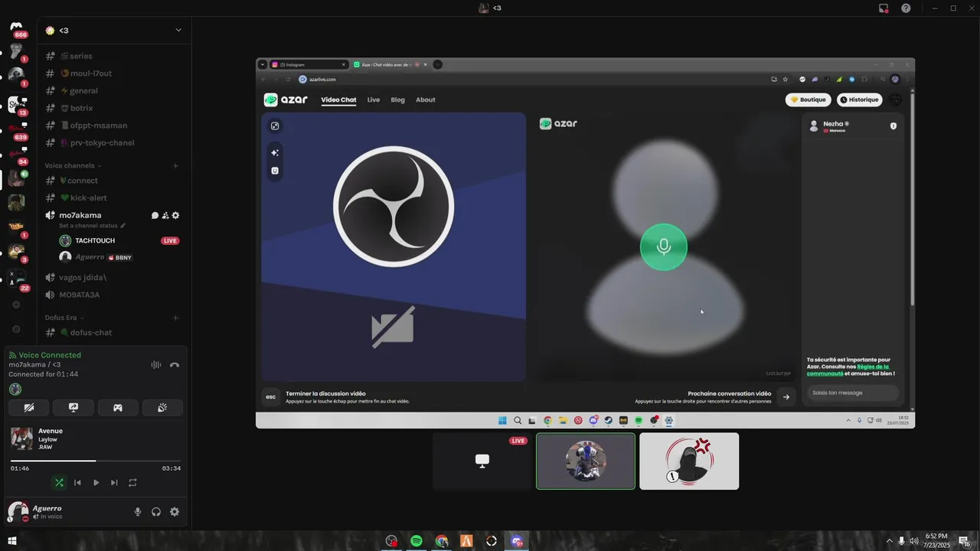Show hidden icons in the system tray
The width and height of the screenshot is (980, 551).
click(890, 541)
